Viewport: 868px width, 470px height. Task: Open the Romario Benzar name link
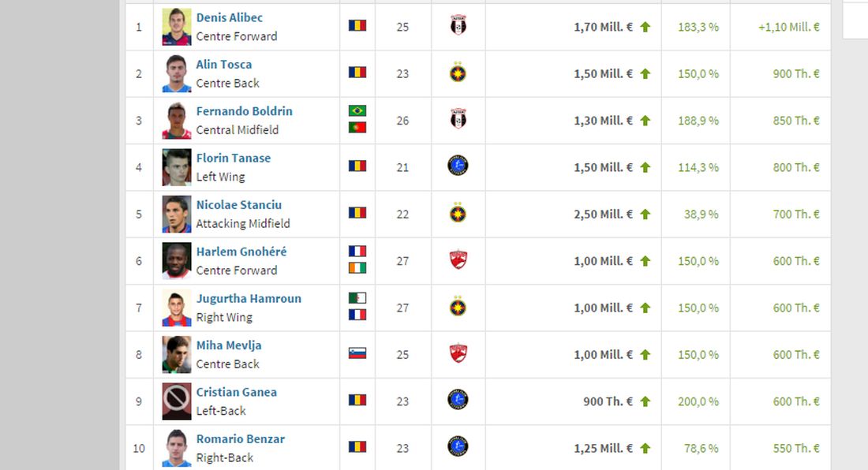[240, 439]
